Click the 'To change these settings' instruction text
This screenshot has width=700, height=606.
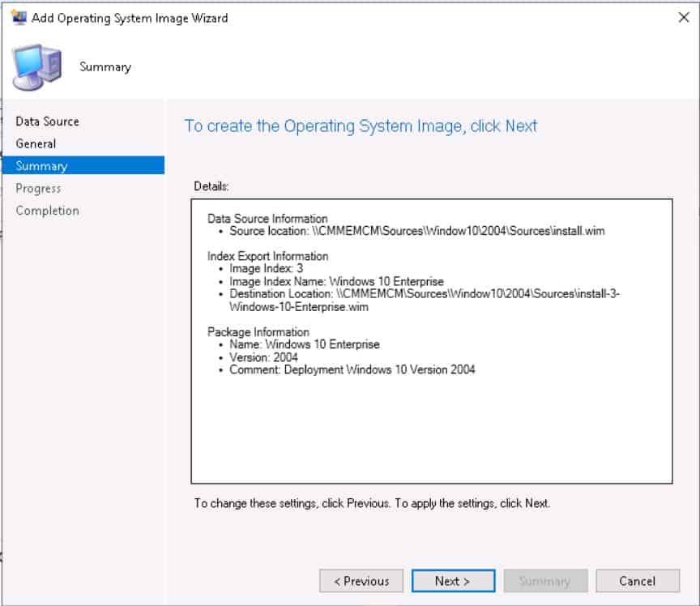coord(372,503)
